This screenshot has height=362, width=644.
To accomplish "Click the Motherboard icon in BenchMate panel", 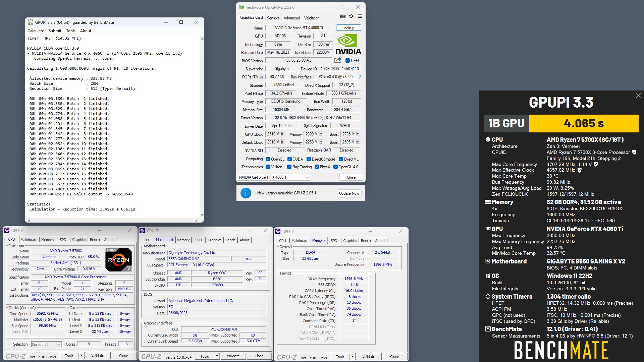I will tap(488, 261).
